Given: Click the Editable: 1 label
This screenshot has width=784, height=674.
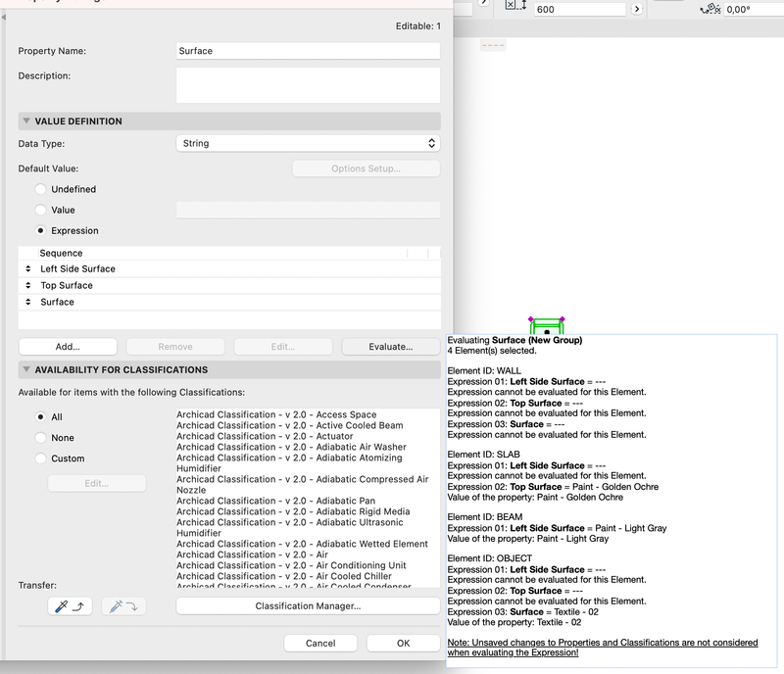Looking at the screenshot, I should (418, 26).
